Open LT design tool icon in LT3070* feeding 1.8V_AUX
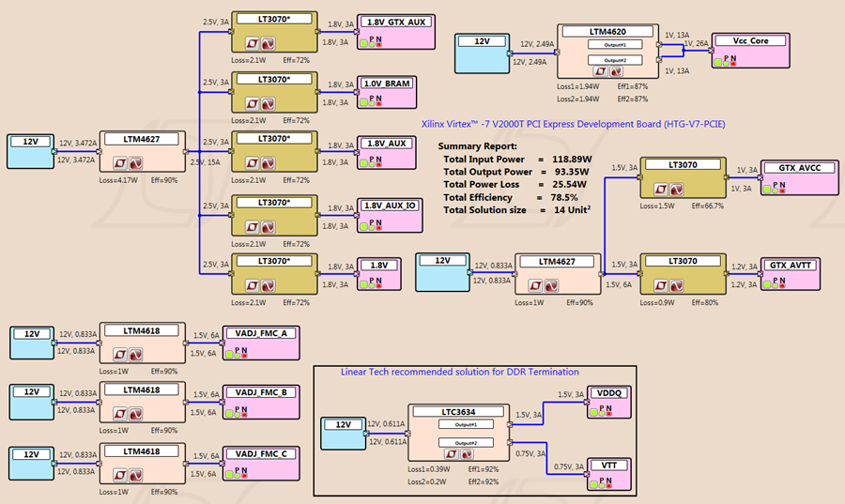This screenshot has width=845, height=504. pos(253,162)
